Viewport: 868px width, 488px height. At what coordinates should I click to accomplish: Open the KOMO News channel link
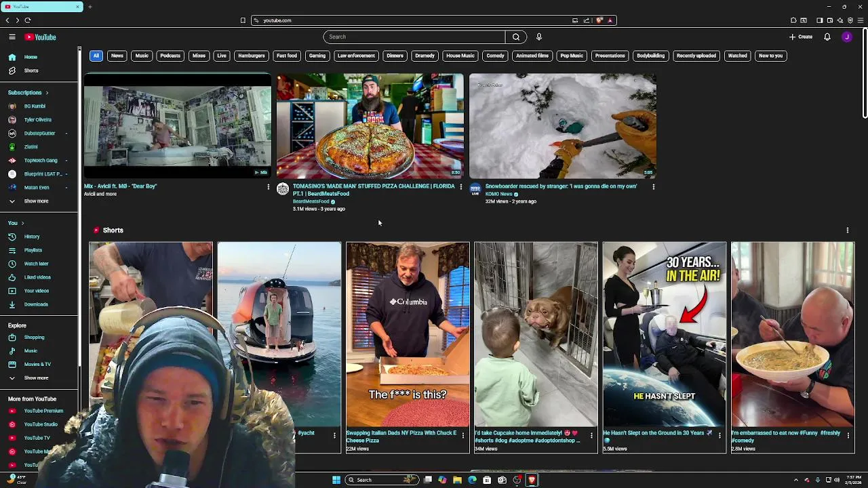coord(498,194)
